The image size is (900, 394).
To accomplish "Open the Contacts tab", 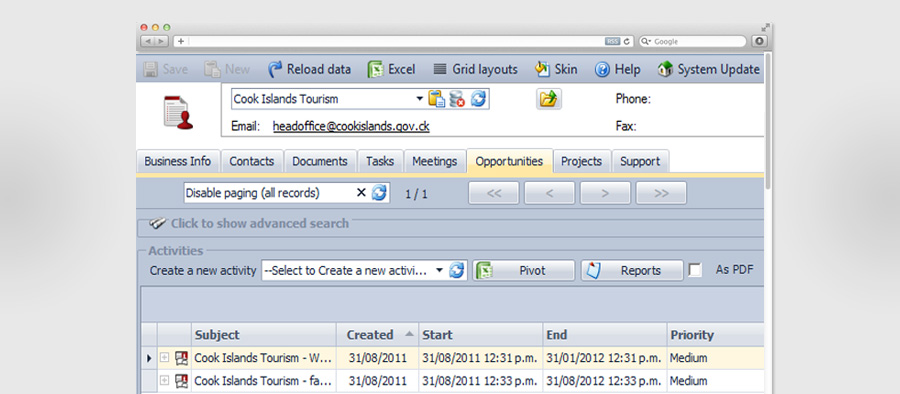I will pyautogui.click(x=251, y=161).
